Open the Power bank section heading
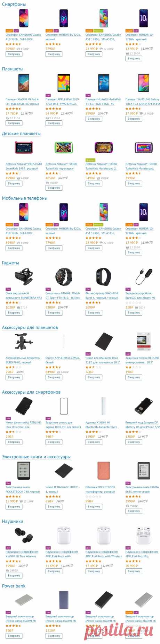The width and height of the screenshot is (160, 644). [14, 586]
